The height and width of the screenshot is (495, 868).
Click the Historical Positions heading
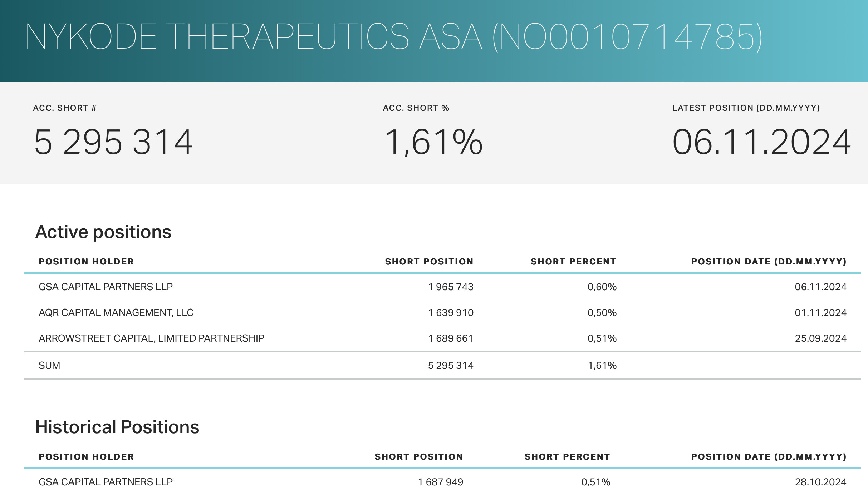pyautogui.click(x=117, y=427)
